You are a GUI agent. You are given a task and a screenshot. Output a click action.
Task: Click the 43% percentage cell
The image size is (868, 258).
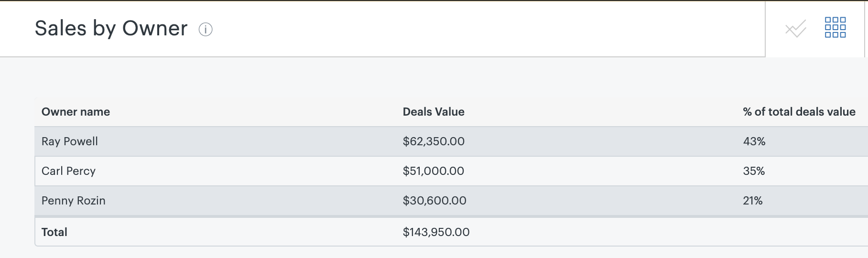[754, 141]
